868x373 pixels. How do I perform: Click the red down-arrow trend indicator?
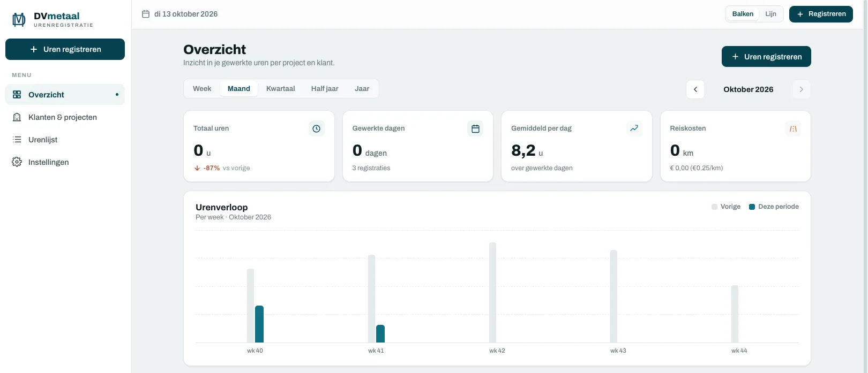pyautogui.click(x=197, y=168)
